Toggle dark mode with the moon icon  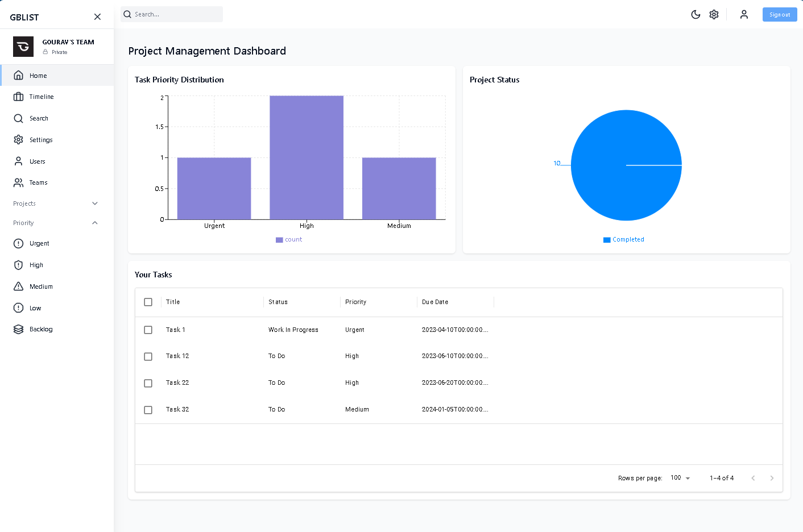click(x=696, y=15)
